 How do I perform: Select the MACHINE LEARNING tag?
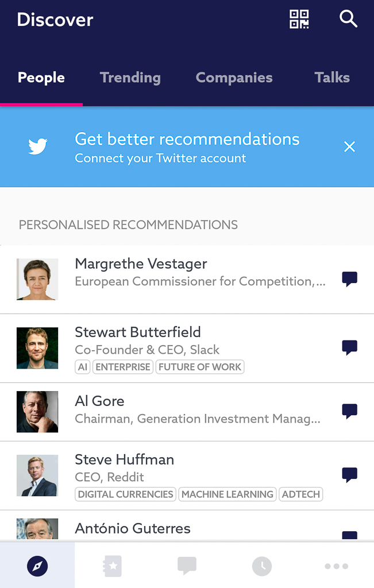228,494
